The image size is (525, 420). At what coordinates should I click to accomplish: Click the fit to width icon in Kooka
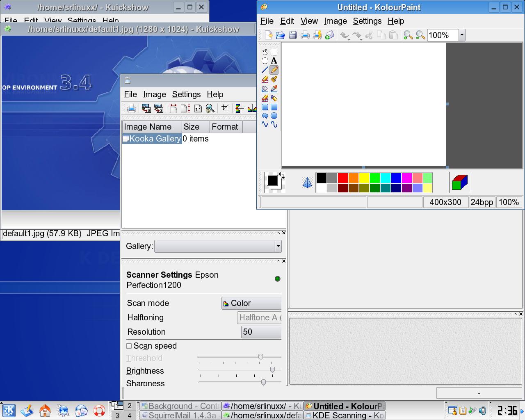173,108
